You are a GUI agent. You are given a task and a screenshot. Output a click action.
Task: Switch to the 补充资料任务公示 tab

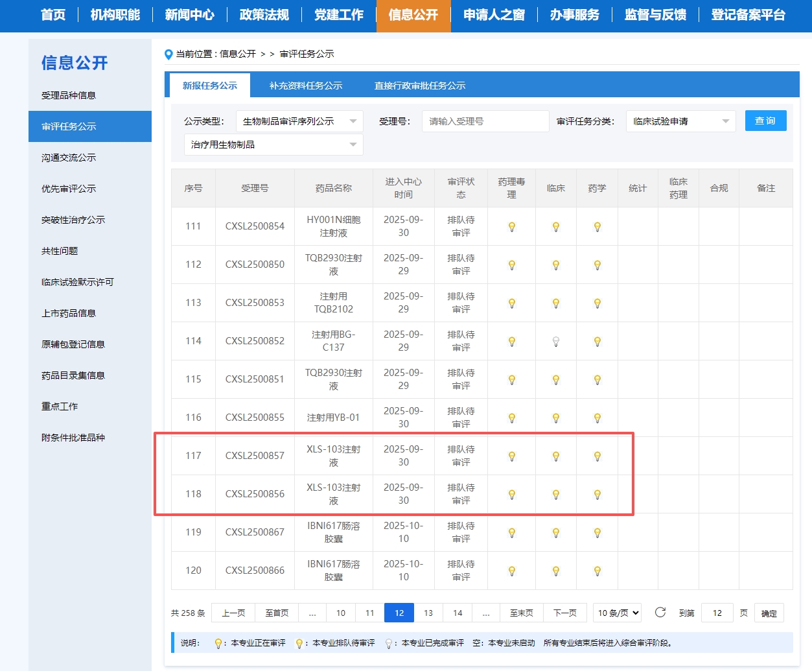305,86
